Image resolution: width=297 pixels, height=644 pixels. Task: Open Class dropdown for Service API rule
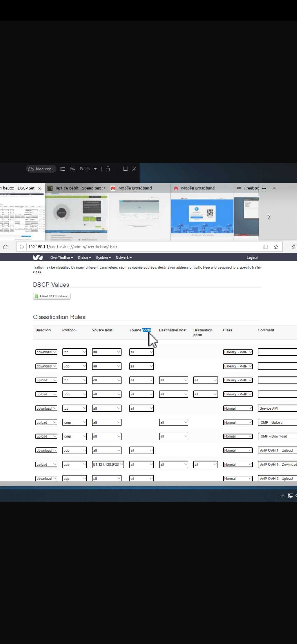click(238, 408)
